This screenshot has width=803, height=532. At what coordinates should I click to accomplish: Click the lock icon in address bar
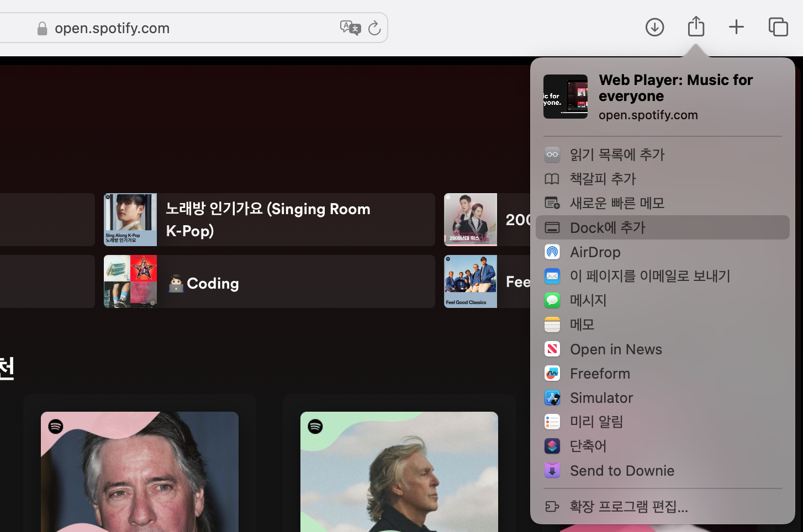(x=42, y=29)
